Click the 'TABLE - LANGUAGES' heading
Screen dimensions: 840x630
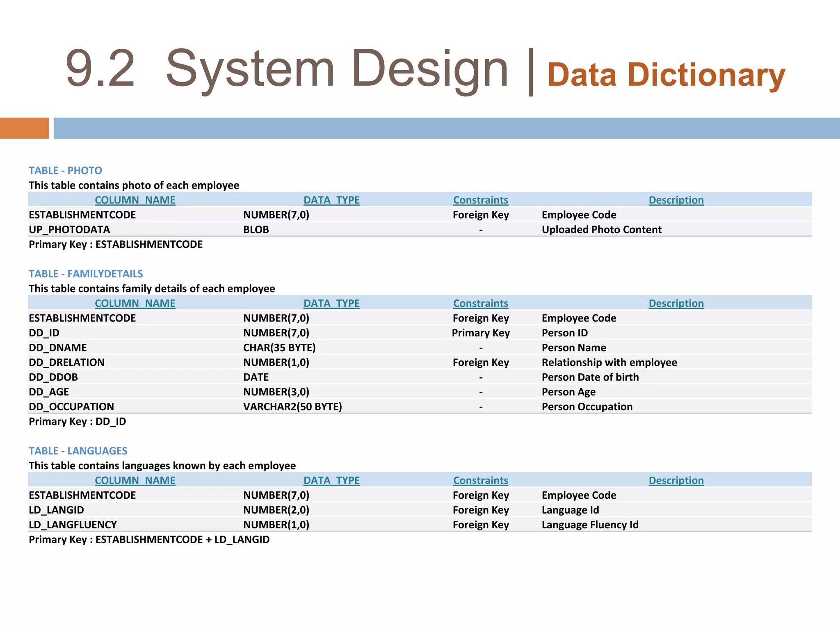tap(78, 451)
